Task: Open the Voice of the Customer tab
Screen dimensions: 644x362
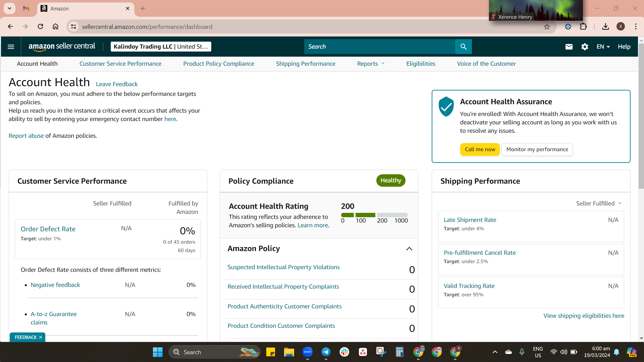Action: 486,64
